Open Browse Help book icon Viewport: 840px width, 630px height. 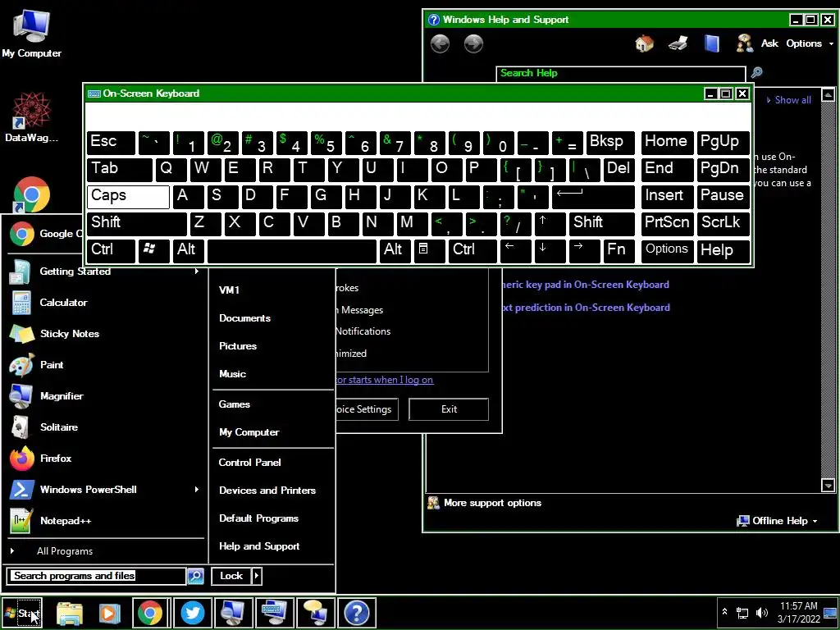point(711,43)
